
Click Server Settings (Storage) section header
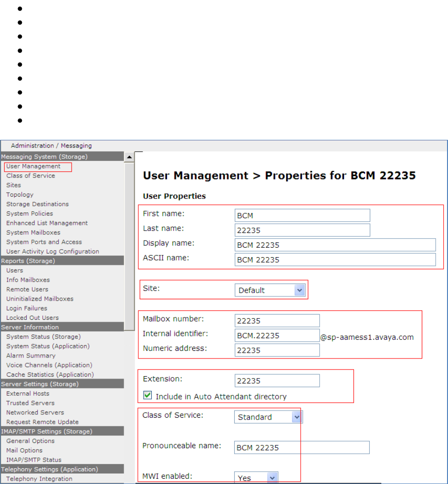(x=62, y=384)
